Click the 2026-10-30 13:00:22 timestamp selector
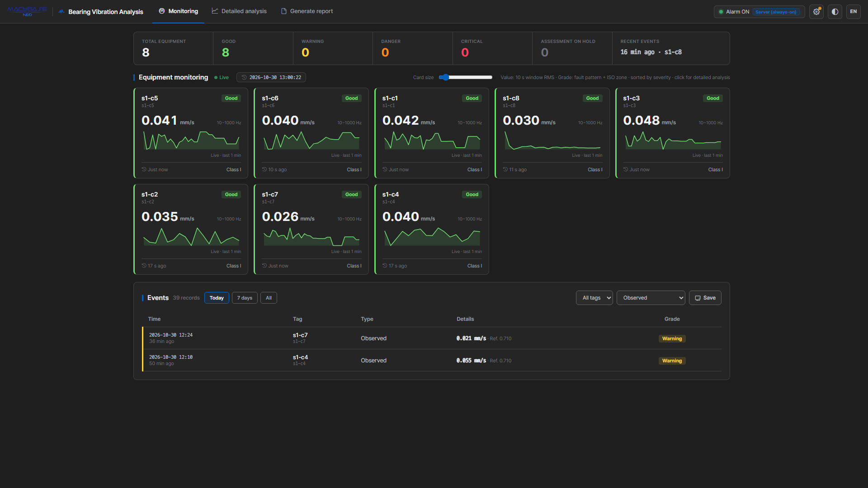This screenshot has width=868, height=488. (x=271, y=77)
